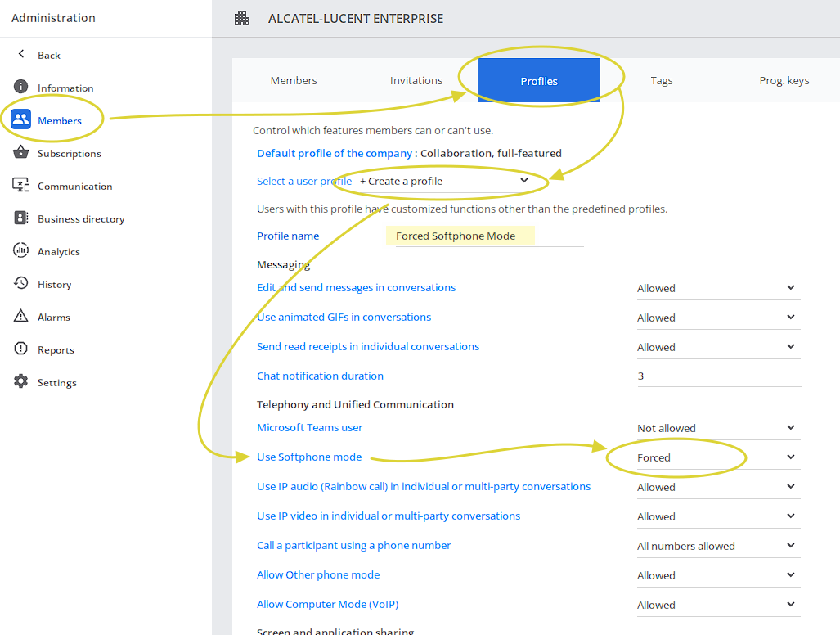Screen dimensions: 840x635
Task: Open Alarms in the sidebar
Action: [53, 317]
